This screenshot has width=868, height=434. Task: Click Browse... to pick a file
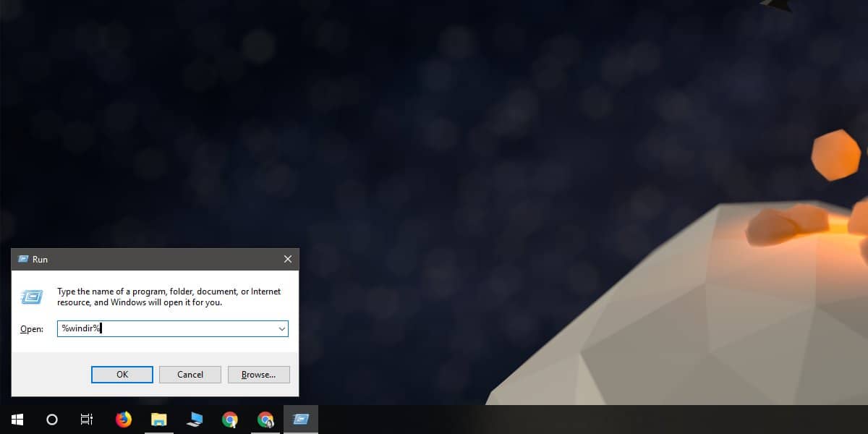[258, 375]
